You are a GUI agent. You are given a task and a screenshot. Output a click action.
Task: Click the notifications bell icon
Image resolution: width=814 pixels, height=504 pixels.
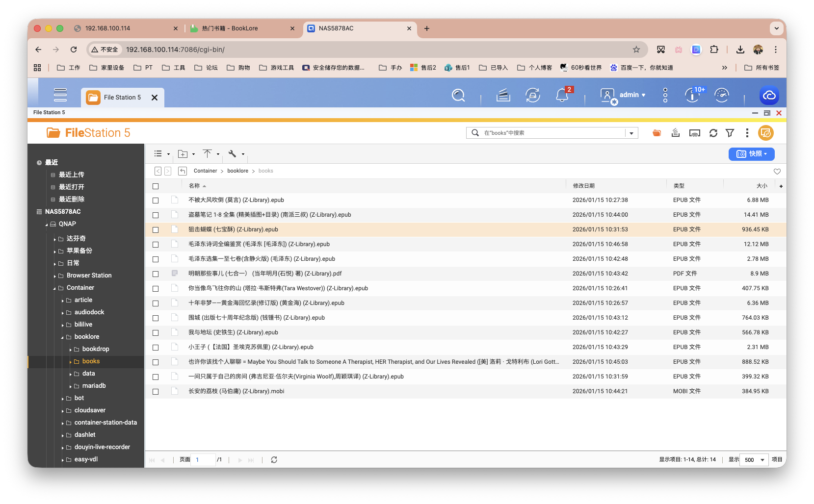[562, 95]
